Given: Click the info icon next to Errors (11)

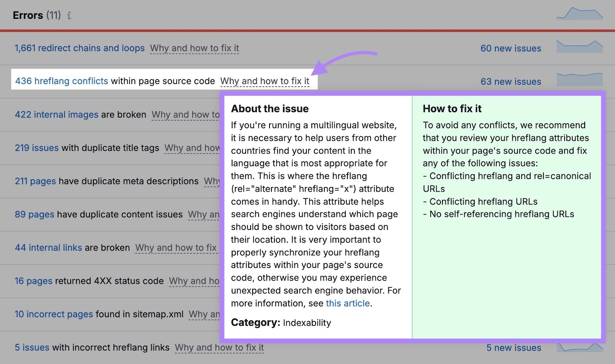Looking at the screenshot, I should [69, 15].
